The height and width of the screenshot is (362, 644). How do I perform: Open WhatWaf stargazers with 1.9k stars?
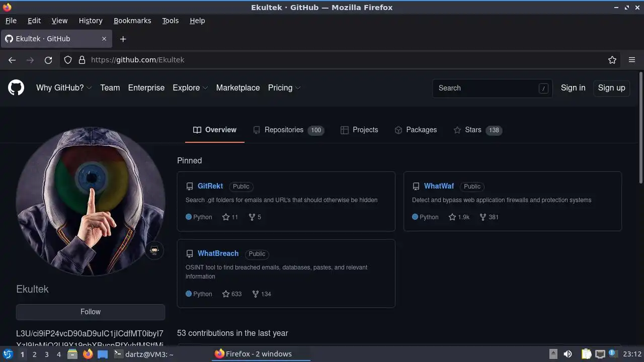coord(459,217)
